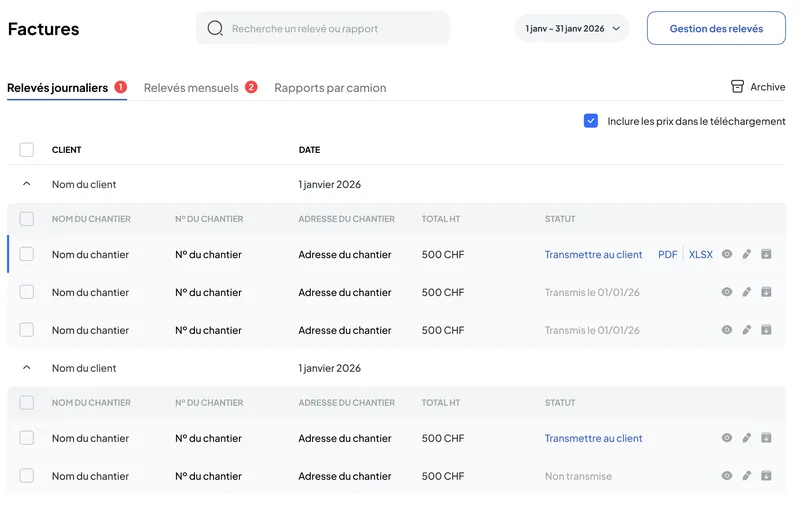The image size is (800, 505).
Task: Click the 'Factures' page title
Action: 43,29
